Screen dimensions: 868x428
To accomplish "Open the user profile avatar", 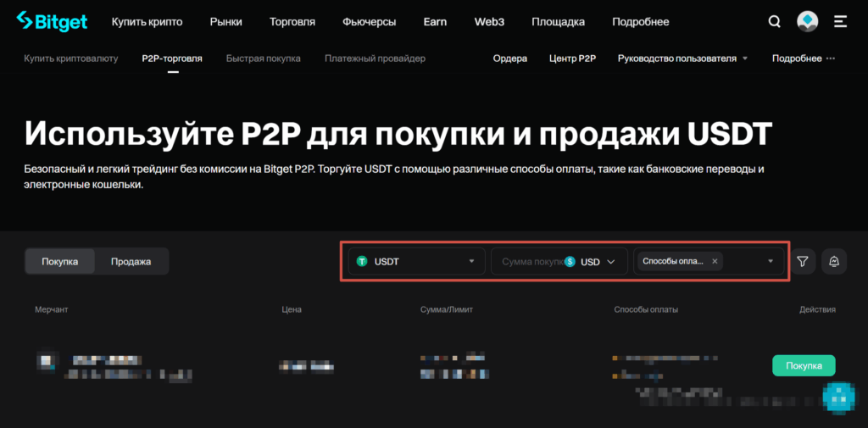I will pyautogui.click(x=808, y=21).
